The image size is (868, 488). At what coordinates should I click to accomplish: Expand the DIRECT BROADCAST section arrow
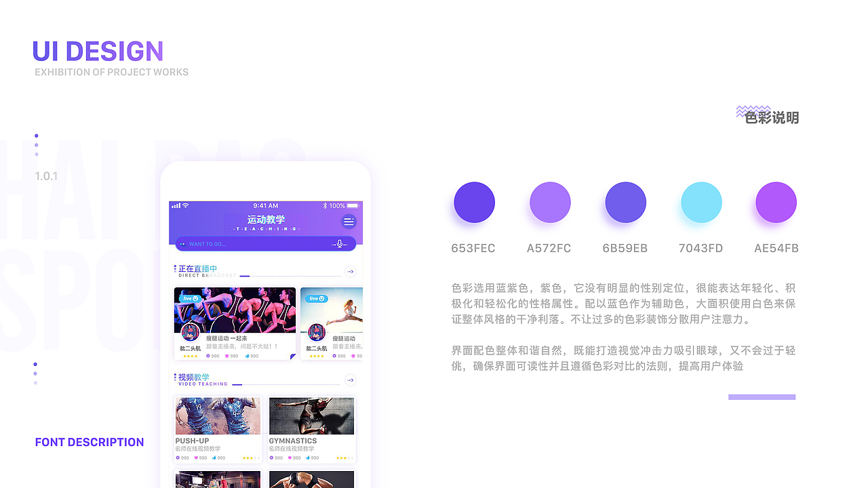click(350, 272)
